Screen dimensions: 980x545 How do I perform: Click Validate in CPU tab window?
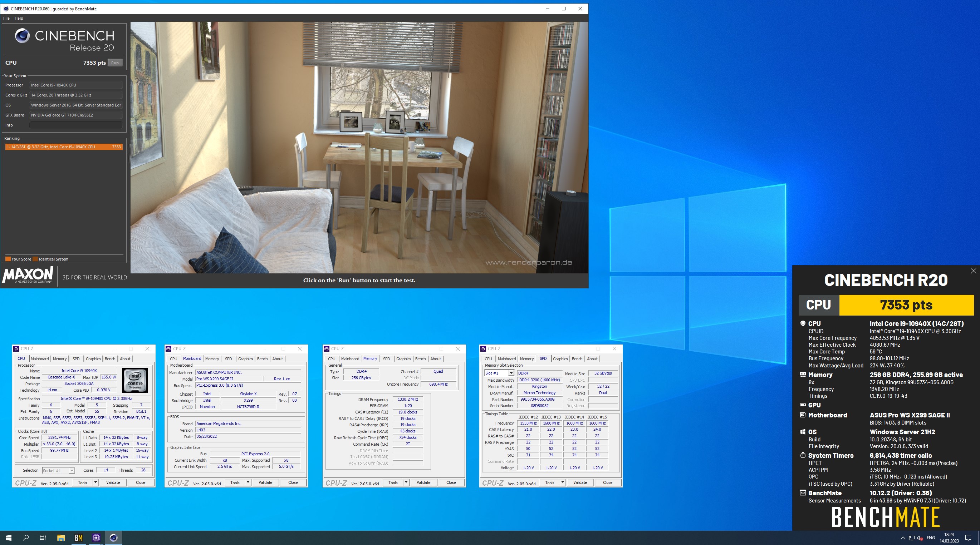coord(113,482)
